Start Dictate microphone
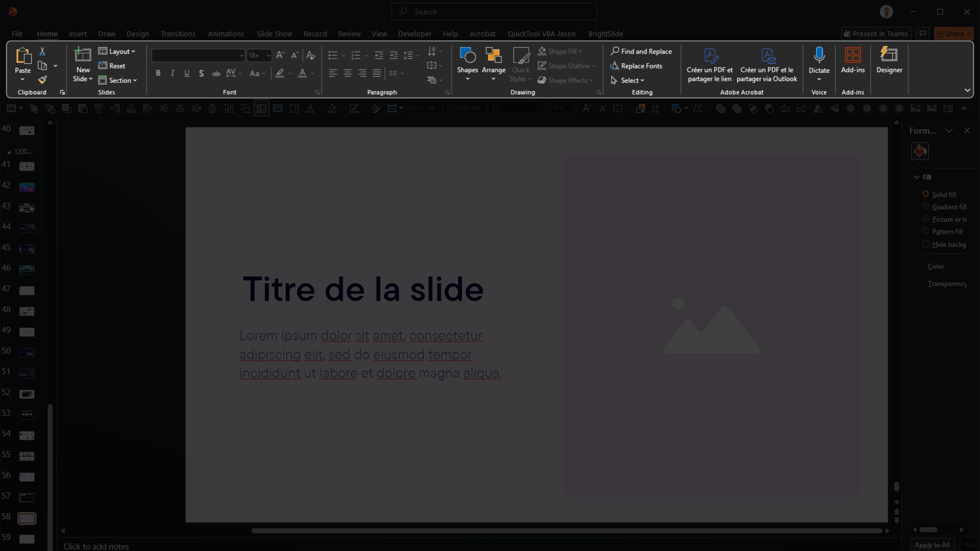Screen dimensions: 980x551 819,55
